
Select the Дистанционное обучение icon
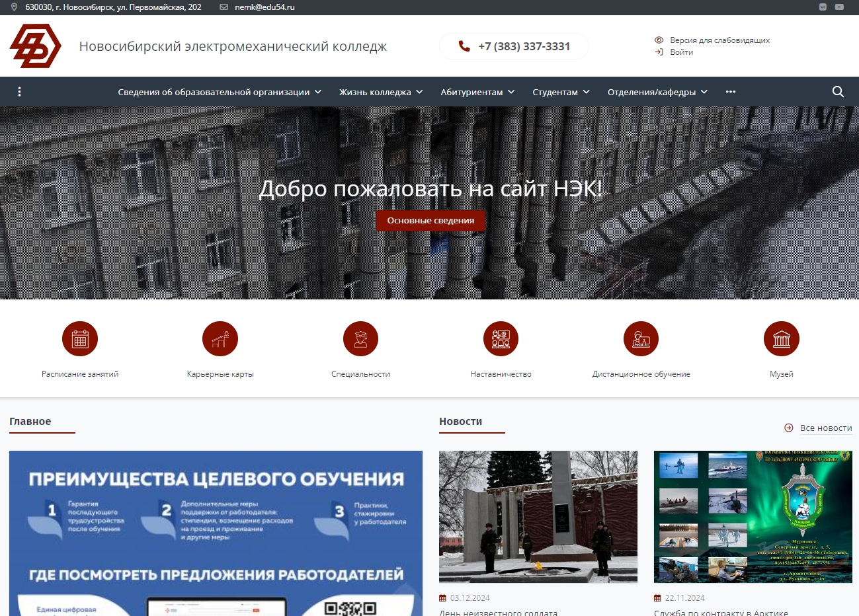coord(641,338)
